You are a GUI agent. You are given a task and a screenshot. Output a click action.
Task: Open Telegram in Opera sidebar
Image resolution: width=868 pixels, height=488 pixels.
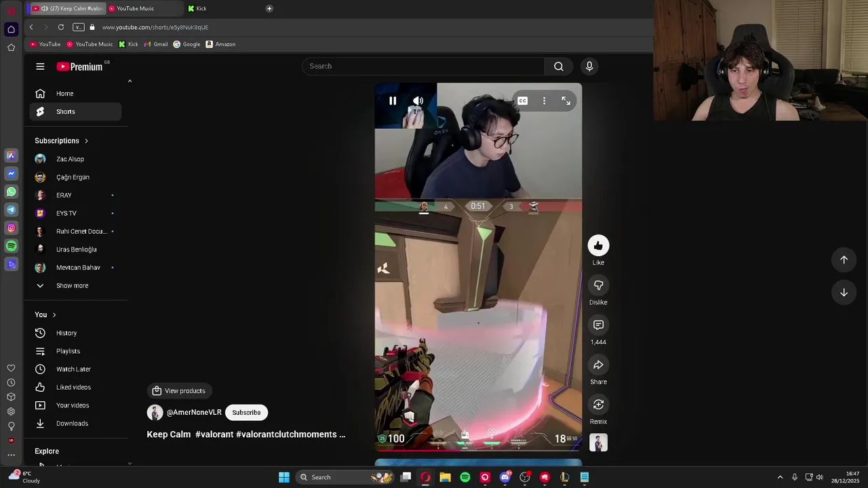[x=11, y=210]
